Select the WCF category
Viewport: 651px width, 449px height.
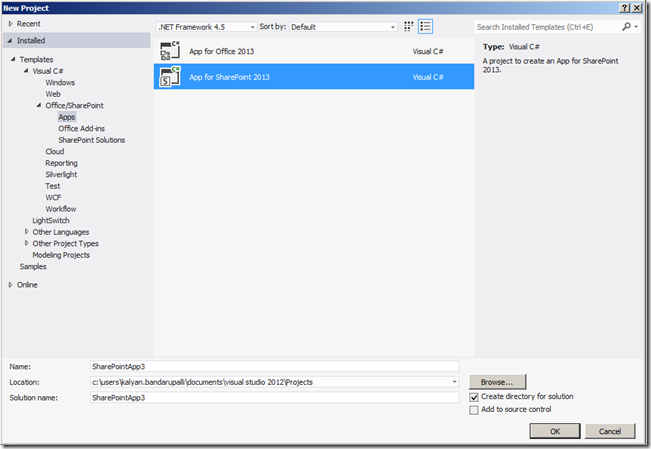coord(53,198)
